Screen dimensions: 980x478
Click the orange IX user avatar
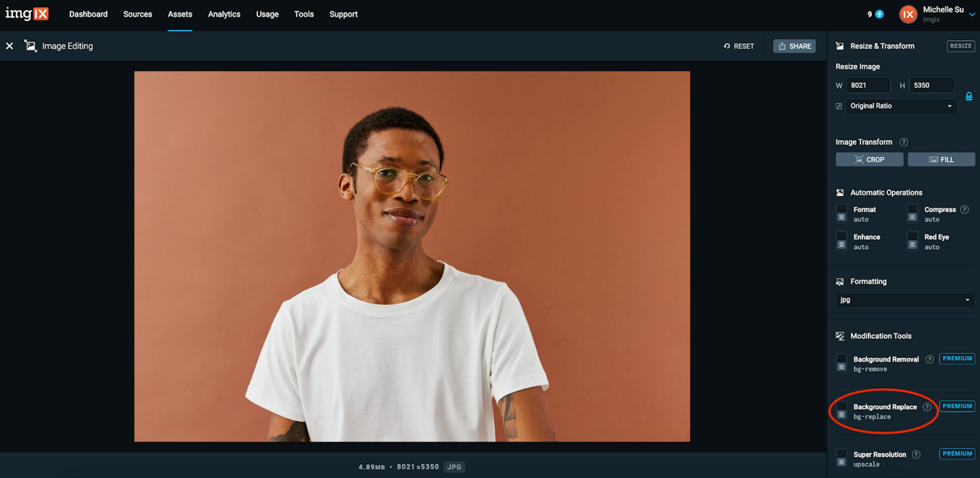click(x=908, y=14)
